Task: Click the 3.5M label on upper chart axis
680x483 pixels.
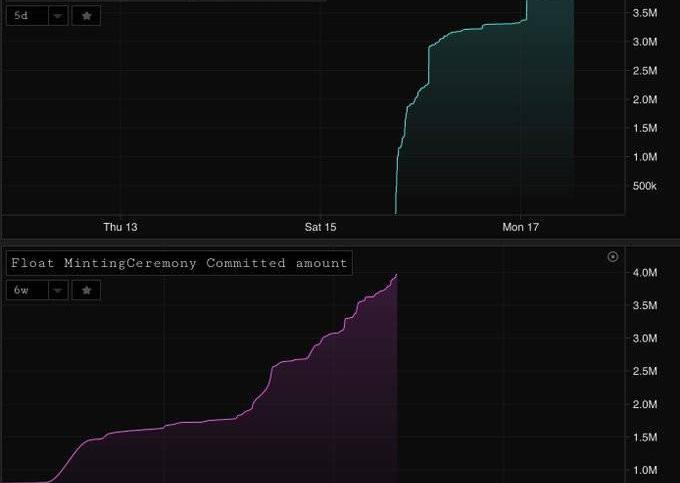Action: tap(644, 13)
